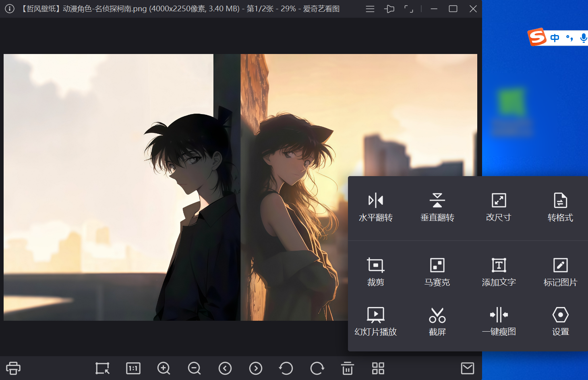This screenshot has width=588, height=380.
Task: Open the 转格式 format conversion tool
Action: [x=560, y=208]
